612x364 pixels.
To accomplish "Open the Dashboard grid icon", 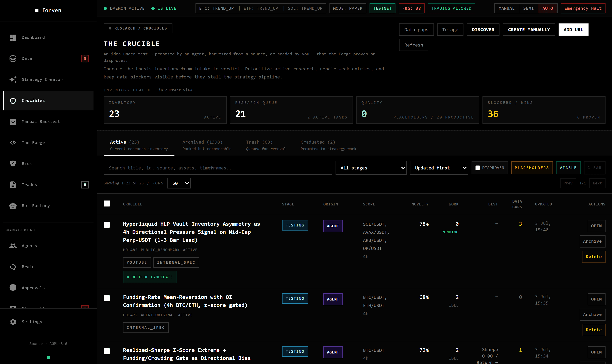I will point(13,38).
